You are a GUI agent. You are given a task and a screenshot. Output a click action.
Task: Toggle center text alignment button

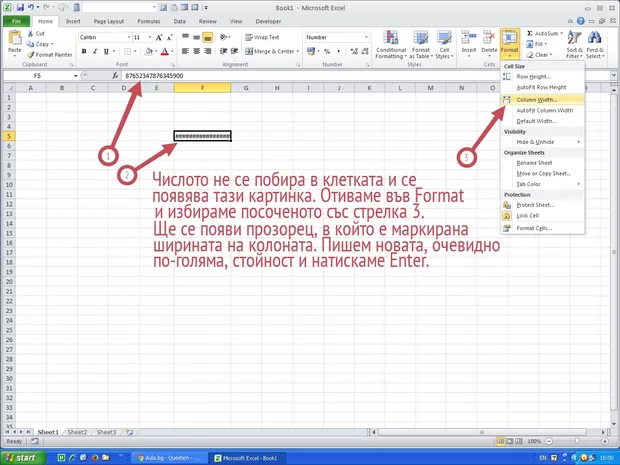coord(197,51)
